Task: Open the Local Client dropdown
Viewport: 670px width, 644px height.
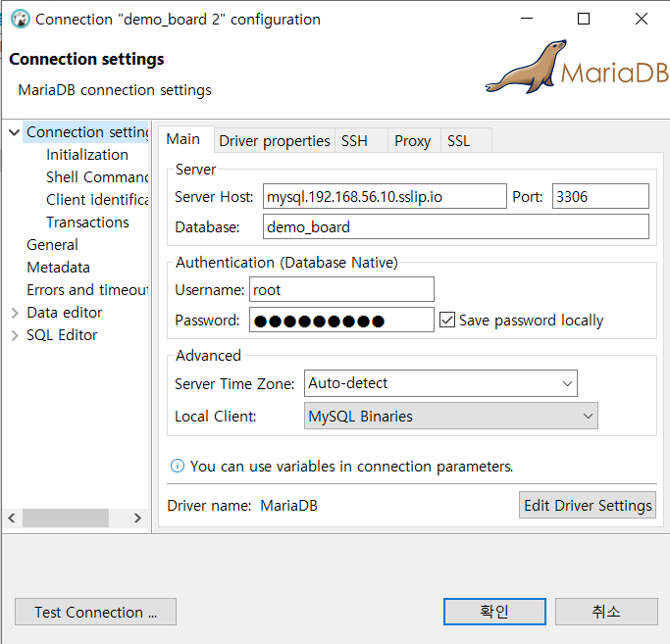Action: (x=451, y=416)
